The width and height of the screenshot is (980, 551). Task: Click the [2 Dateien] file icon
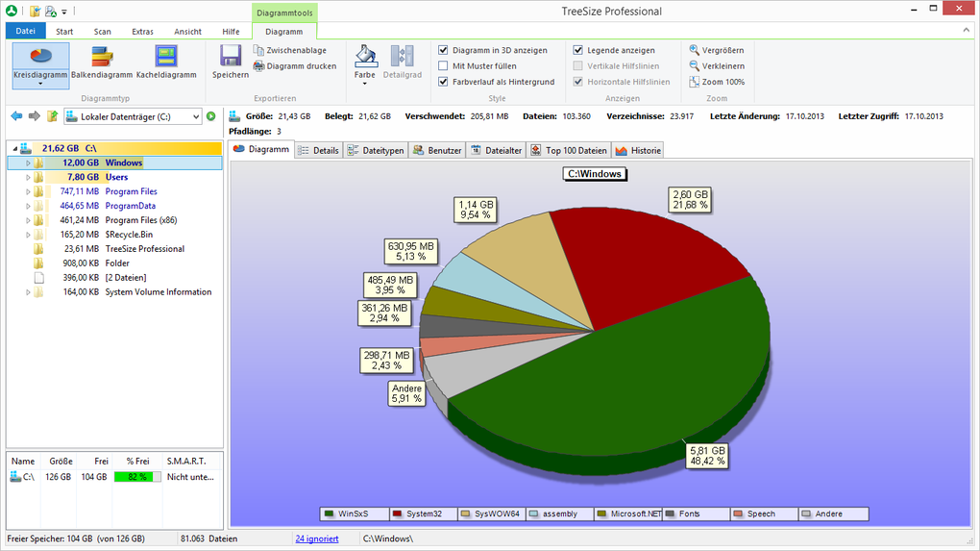(38, 278)
